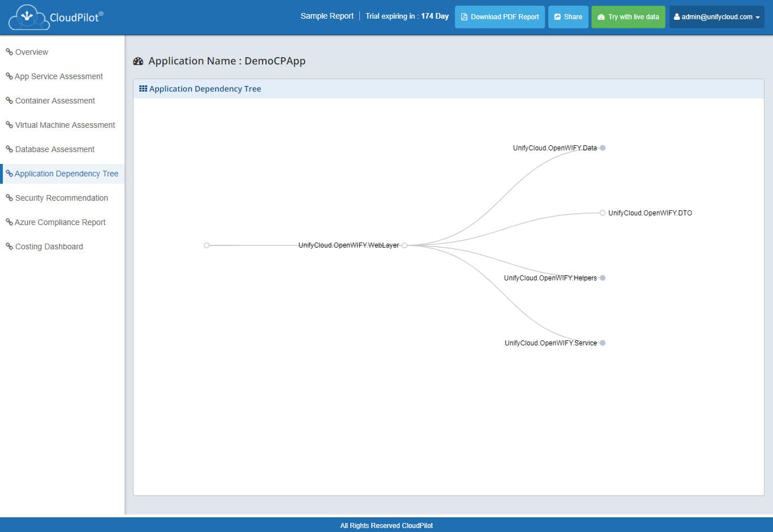773x532 pixels.
Task: Click the link icon beside Database Assessment
Action: [x=9, y=149]
